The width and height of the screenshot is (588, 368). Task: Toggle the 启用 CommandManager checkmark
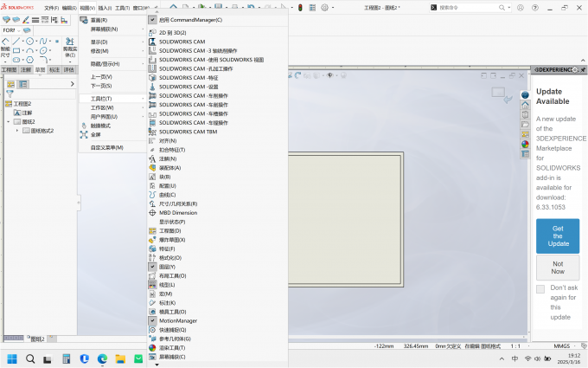152,20
